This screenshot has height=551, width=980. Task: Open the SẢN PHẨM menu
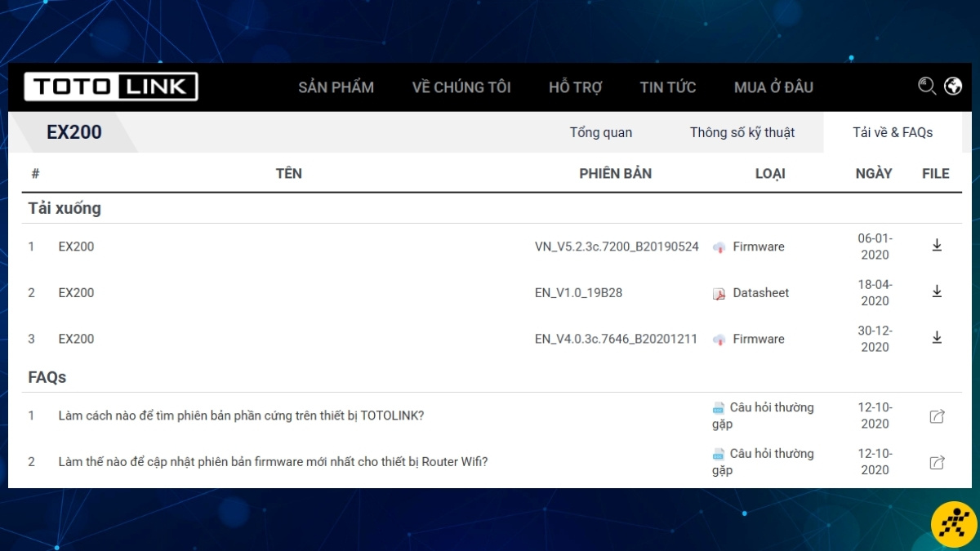336,87
